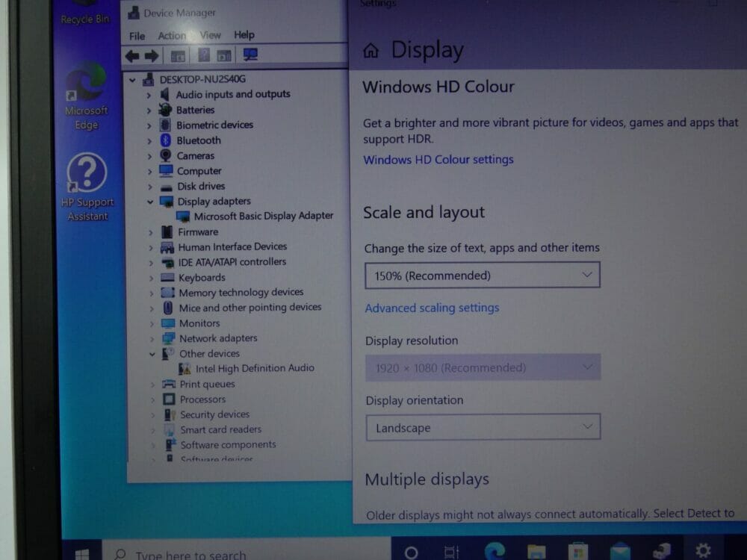Click the Help icon in Device Manager toolbar
The width and height of the screenshot is (747, 560).
coord(203,55)
